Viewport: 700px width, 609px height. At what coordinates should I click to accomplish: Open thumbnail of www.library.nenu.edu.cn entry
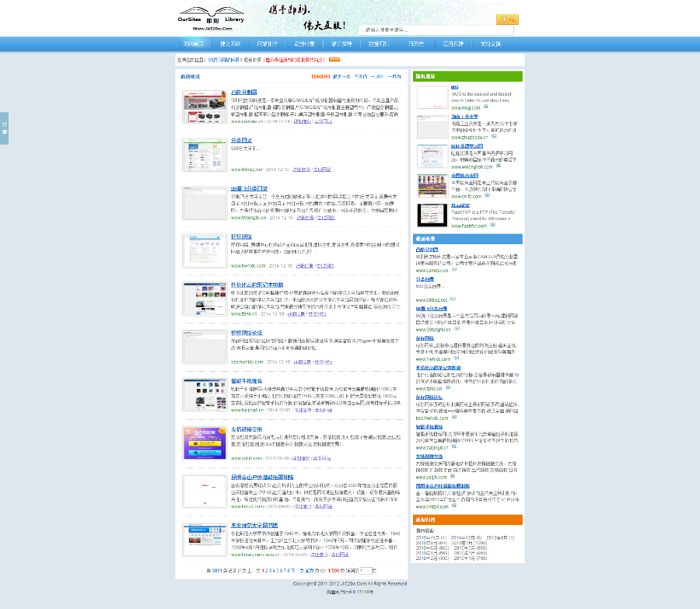tap(205, 540)
